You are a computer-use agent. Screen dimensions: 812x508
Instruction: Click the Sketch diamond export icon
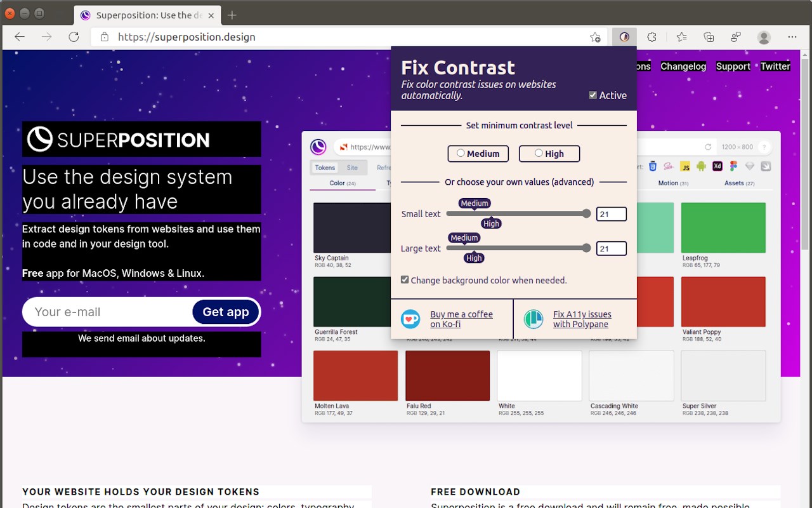tap(750, 166)
